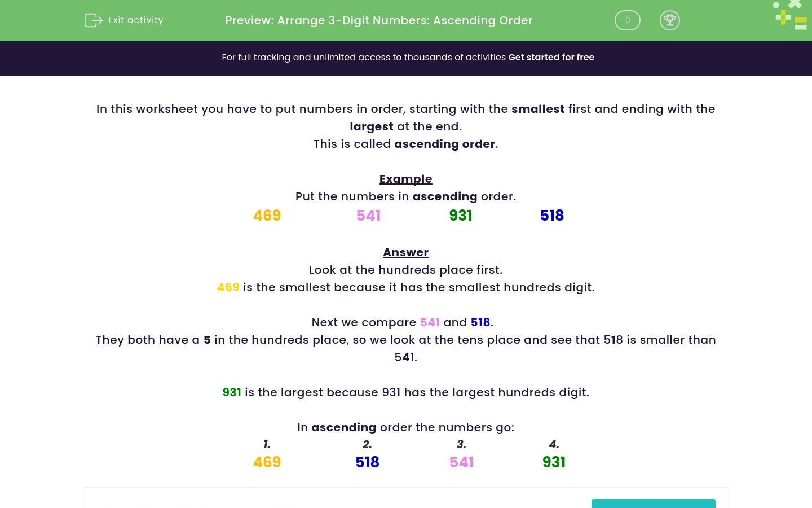Select the yellow number 469 in the example
The image size is (812, 508).
[x=267, y=216]
